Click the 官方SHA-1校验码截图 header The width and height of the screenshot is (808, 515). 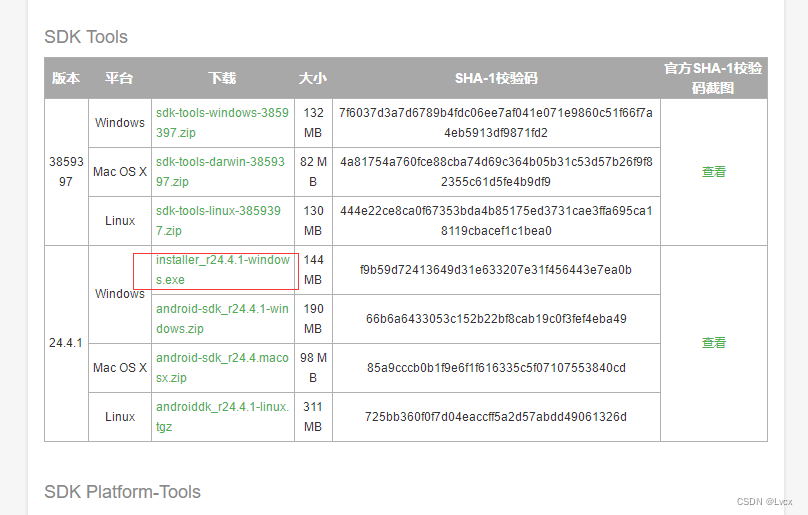coord(713,78)
